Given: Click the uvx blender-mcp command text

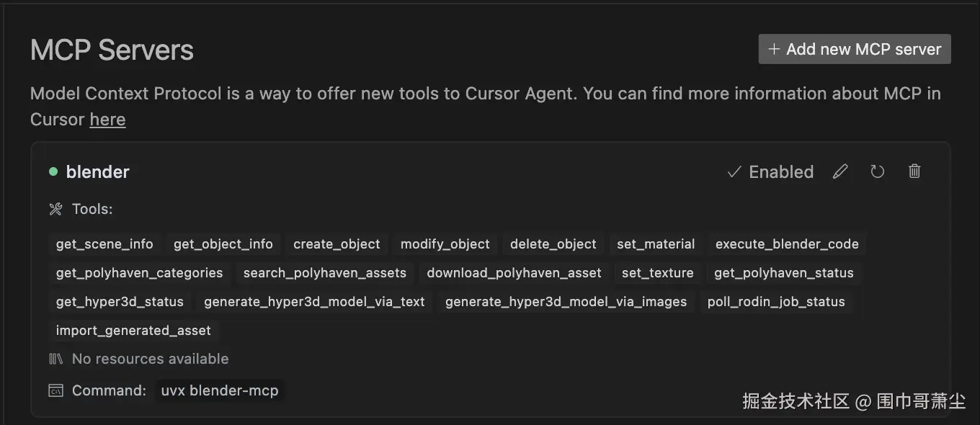Looking at the screenshot, I should pos(220,390).
